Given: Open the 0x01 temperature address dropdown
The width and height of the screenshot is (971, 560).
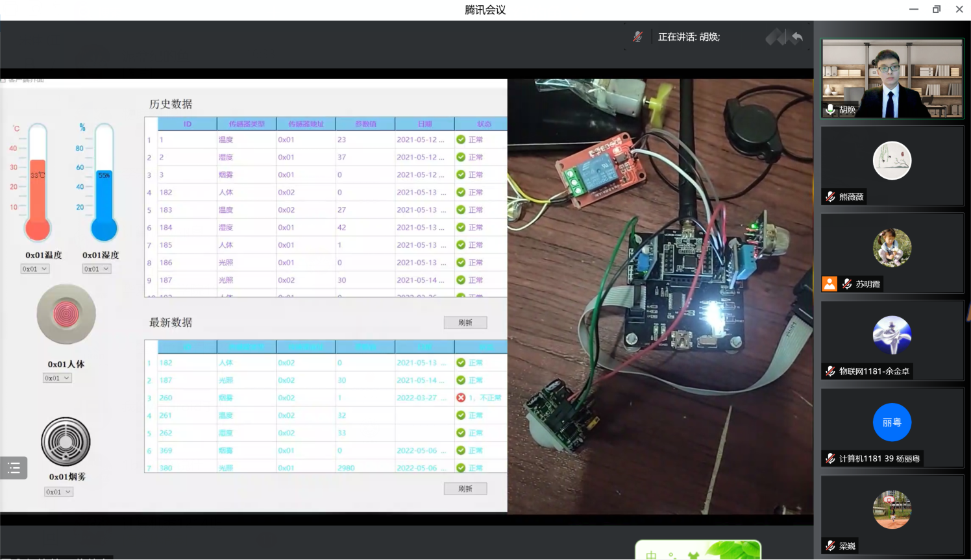Looking at the screenshot, I should (x=35, y=269).
